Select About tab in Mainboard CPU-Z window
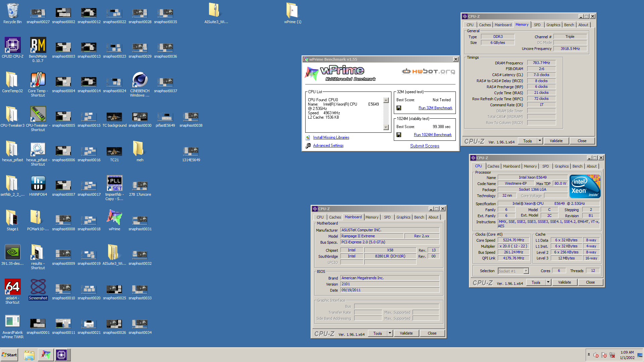This screenshot has width=644, height=362. tap(433, 217)
